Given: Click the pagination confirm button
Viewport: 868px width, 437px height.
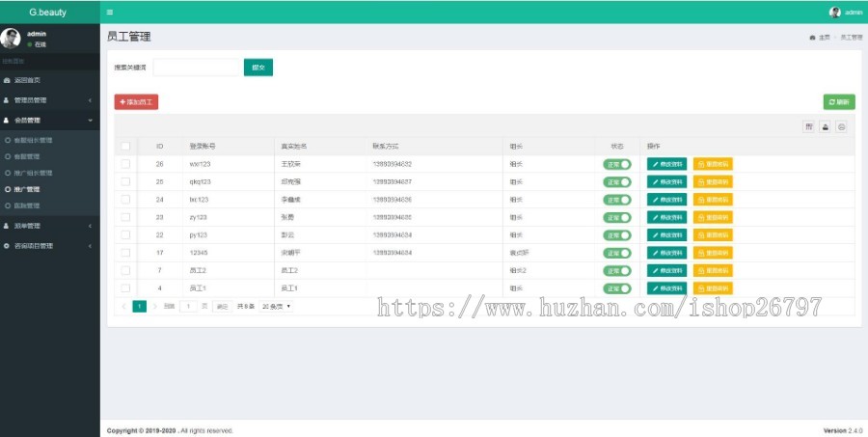Looking at the screenshot, I should (222, 307).
